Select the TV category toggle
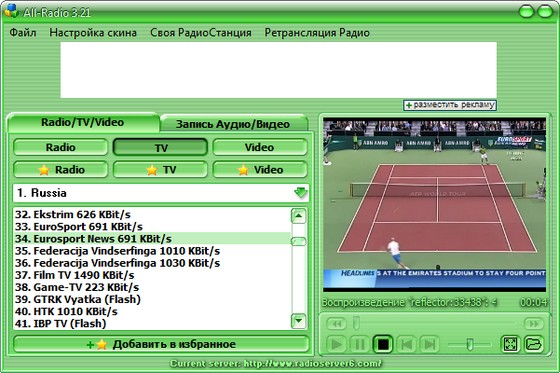 (x=160, y=147)
